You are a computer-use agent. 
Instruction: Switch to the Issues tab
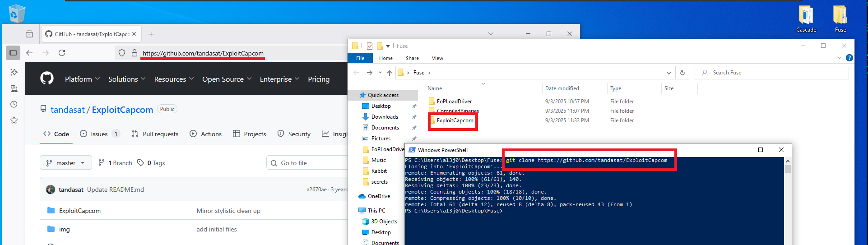click(99, 134)
